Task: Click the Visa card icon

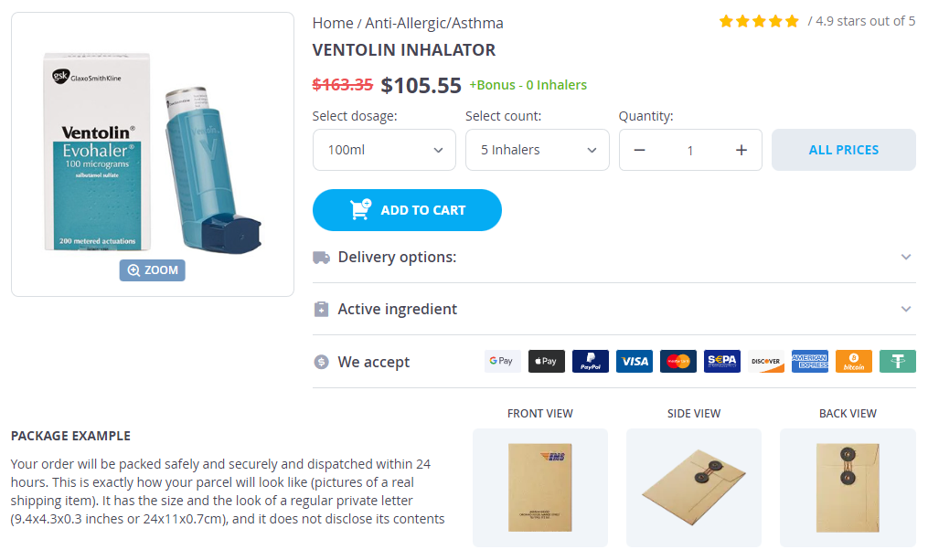Action: [634, 362]
